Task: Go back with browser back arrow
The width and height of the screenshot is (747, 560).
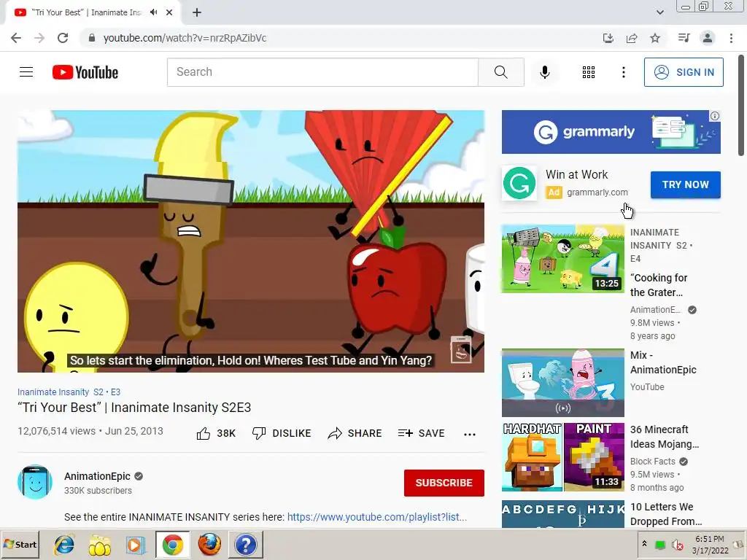Action: coord(16,38)
